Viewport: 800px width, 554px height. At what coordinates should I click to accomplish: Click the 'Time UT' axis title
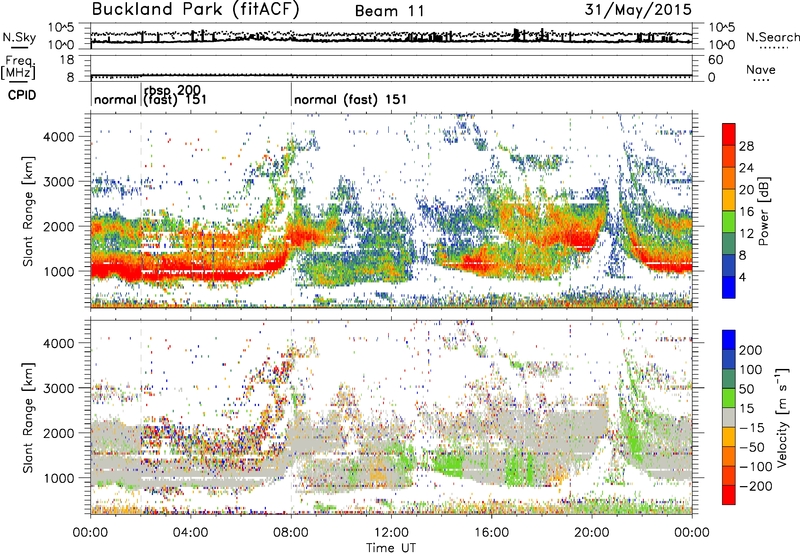pos(391,548)
